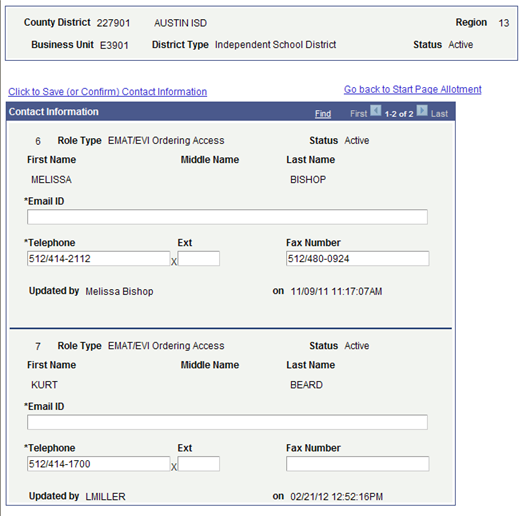Viewport: 526px width, 516px height.
Task: Select the 1-2 of 2 row counter
Action: [399, 114]
